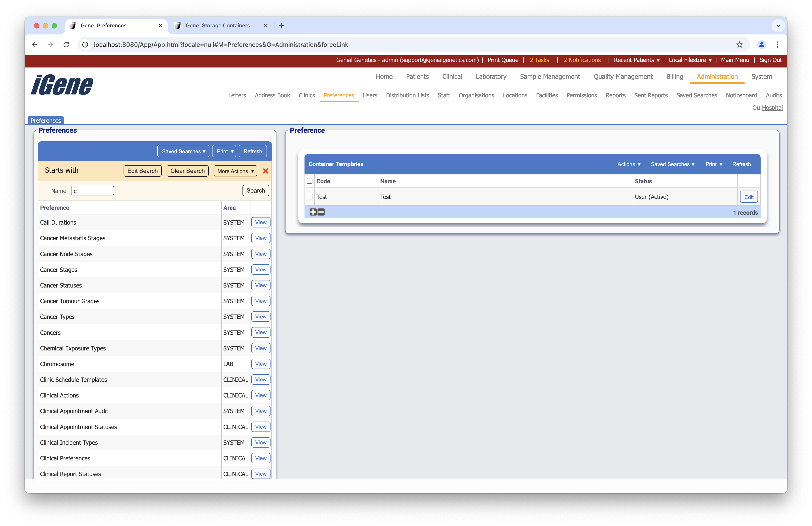812x526 pixels.
Task: Open the More Actions dropdown
Action: [235, 171]
